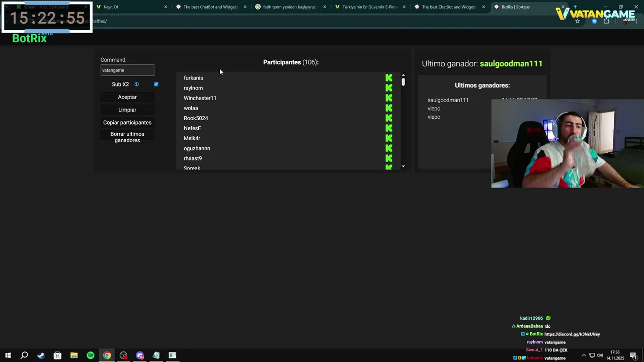
Task: Select participant wolaa in the list
Action: pyautogui.click(x=191, y=108)
